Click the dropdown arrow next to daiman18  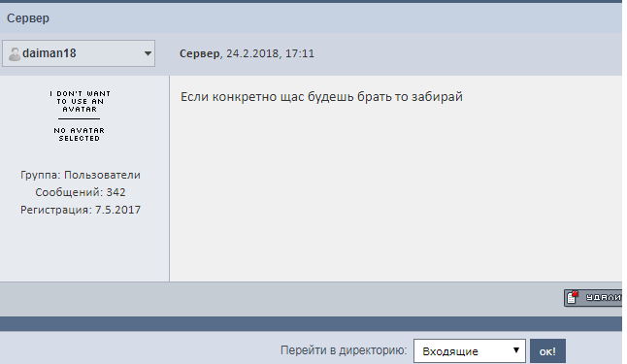[148, 53]
